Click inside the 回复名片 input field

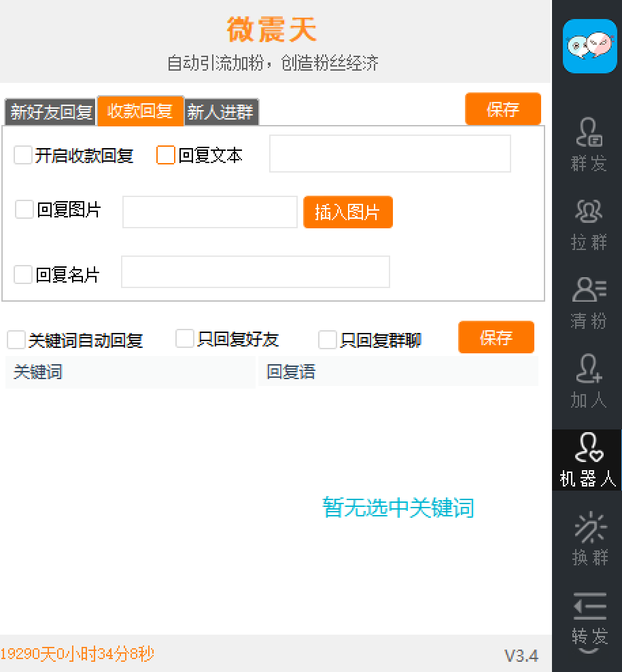click(x=255, y=272)
